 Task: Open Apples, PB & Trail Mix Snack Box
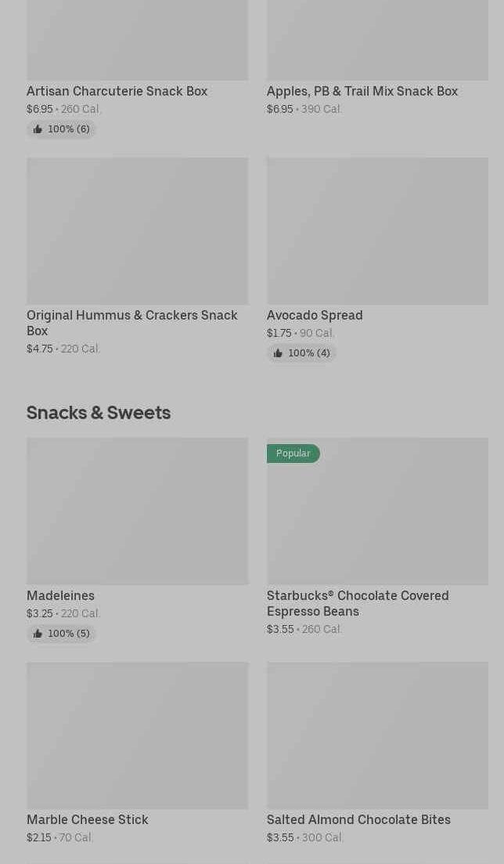(362, 91)
